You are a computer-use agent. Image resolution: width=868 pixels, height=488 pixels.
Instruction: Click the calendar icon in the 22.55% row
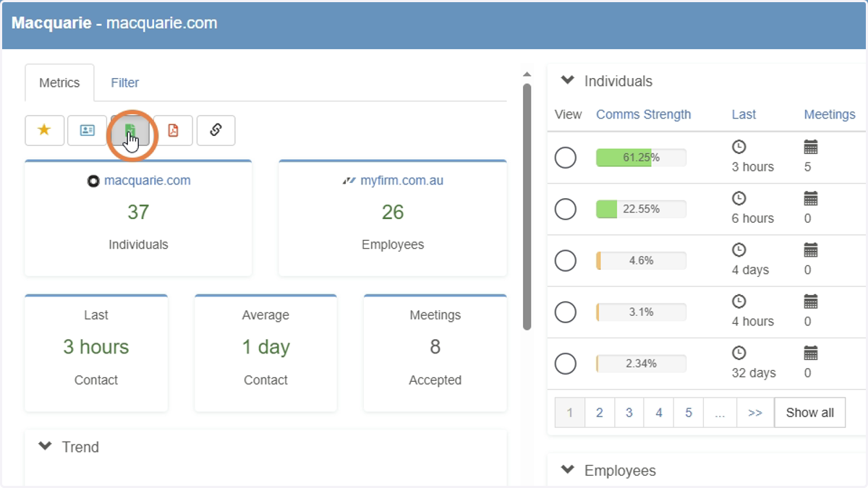tap(811, 199)
